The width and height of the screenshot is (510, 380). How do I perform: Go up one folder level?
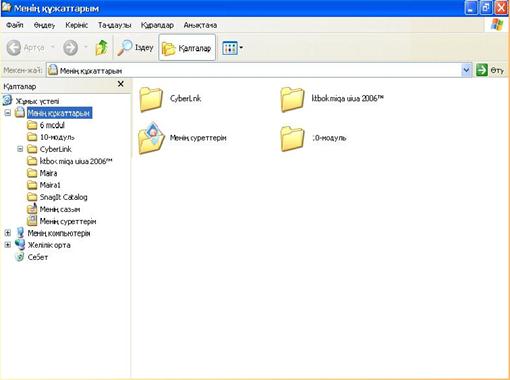(102, 48)
